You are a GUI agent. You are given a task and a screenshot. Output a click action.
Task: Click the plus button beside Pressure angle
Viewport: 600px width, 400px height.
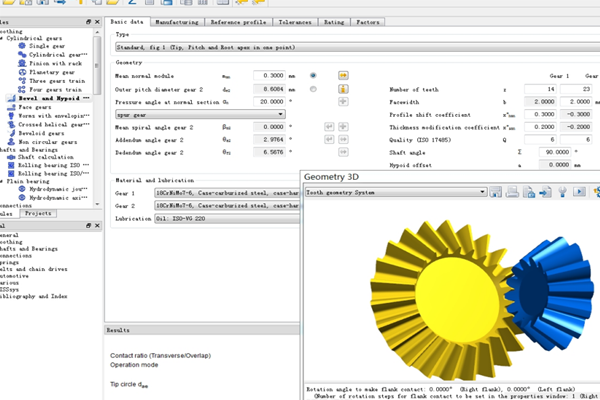(x=343, y=101)
